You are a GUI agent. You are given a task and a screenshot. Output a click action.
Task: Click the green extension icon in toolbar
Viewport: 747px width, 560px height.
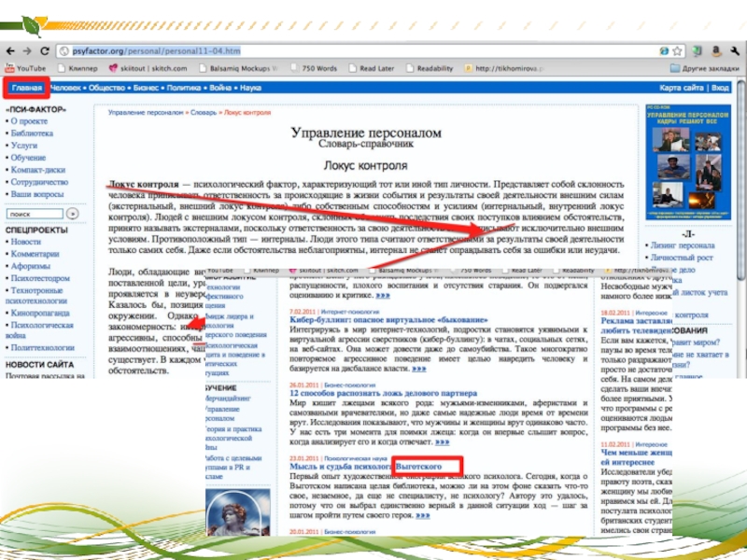point(697,50)
